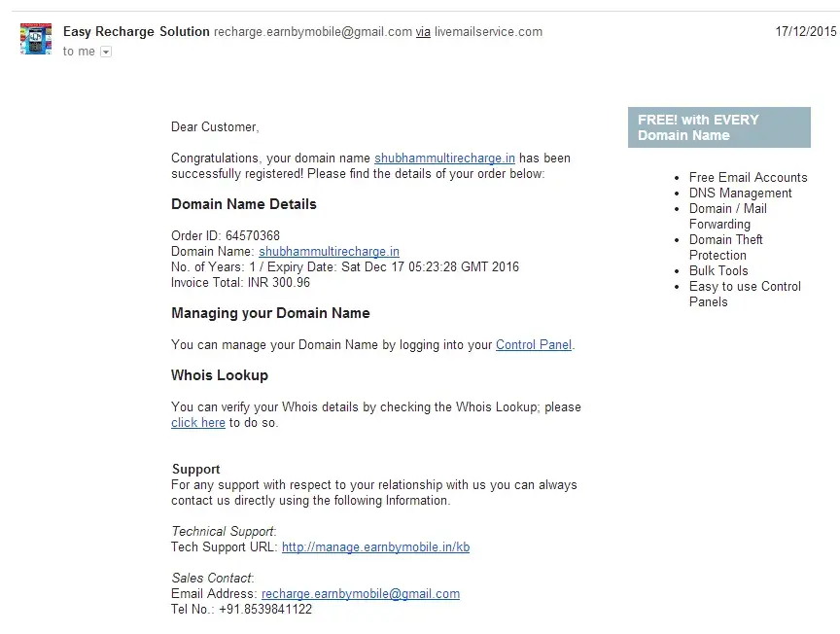
Task: Click the 'Whois Lookup' heading
Action: (220, 375)
